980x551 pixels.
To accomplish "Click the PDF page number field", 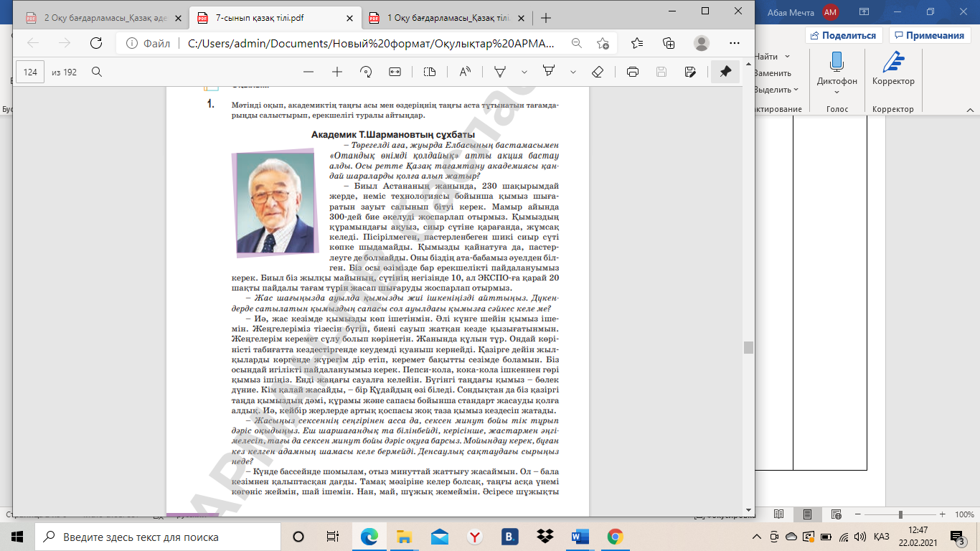I will pyautogui.click(x=30, y=72).
